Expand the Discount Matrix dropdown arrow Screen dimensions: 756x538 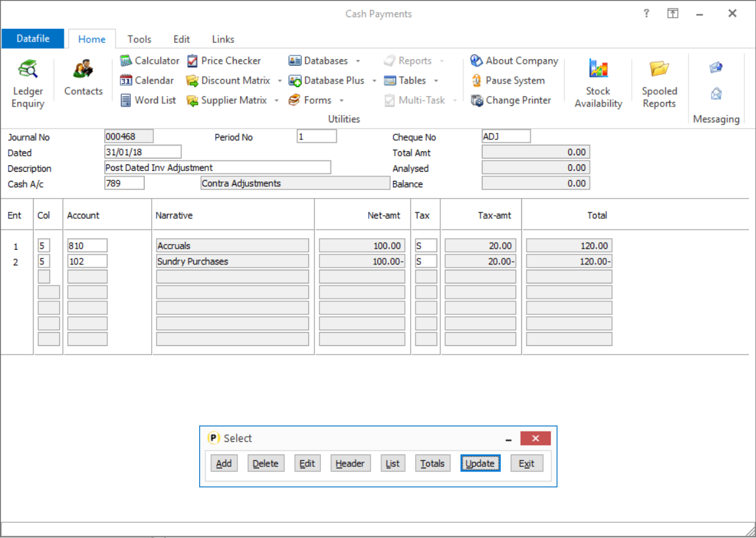point(279,81)
